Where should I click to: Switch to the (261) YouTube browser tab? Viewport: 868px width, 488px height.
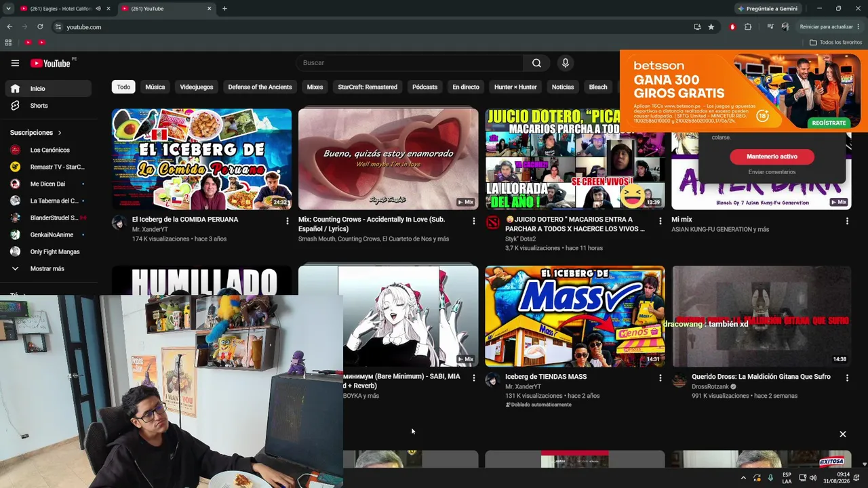point(166,9)
